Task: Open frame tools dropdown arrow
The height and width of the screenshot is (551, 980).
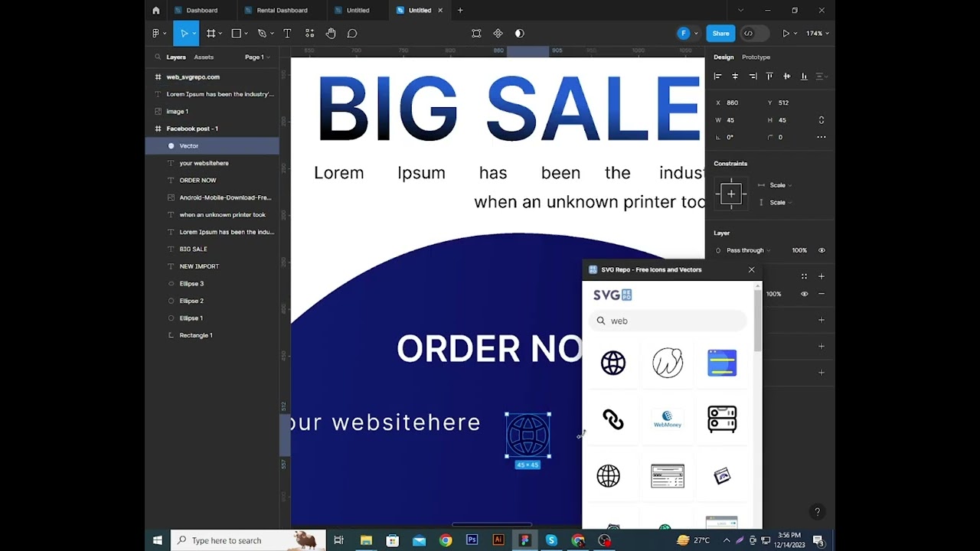Action: 220,34
